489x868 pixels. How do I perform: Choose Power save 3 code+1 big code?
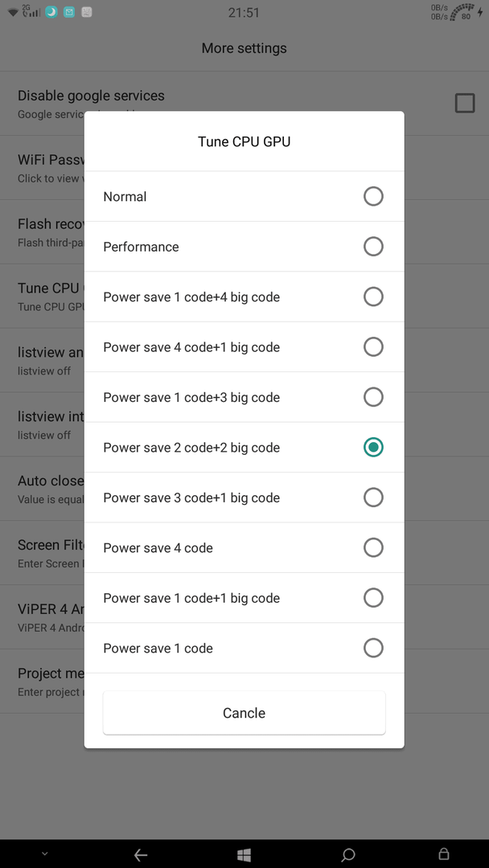244,497
